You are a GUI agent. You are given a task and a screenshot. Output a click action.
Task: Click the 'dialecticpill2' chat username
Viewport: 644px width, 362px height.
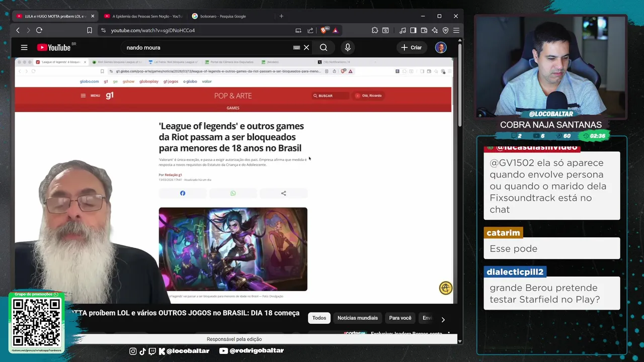click(x=515, y=272)
